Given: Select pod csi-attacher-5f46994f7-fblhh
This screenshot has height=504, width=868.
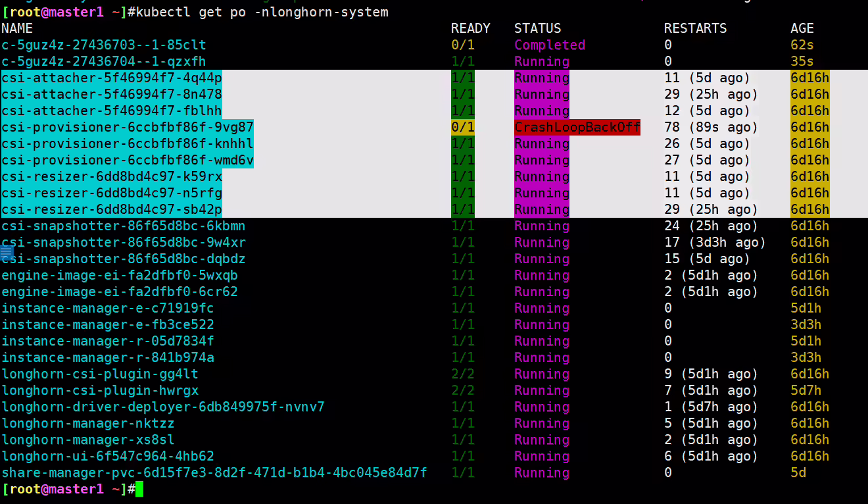Looking at the screenshot, I should pos(112,111).
